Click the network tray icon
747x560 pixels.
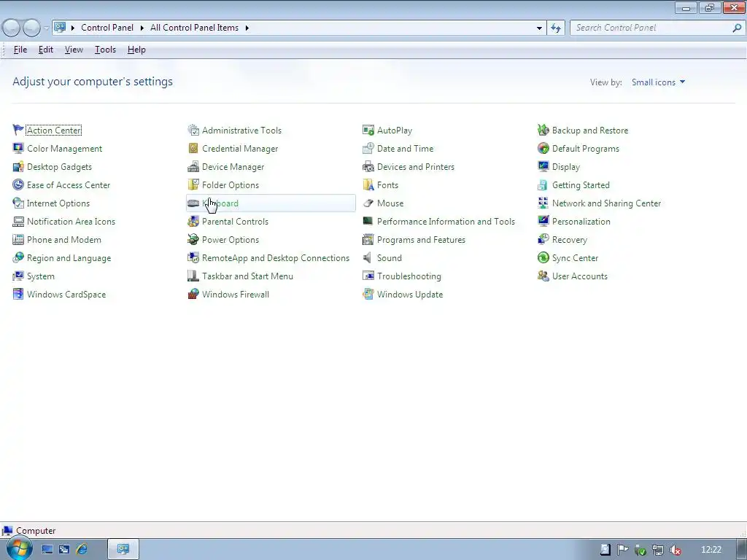[658, 550]
